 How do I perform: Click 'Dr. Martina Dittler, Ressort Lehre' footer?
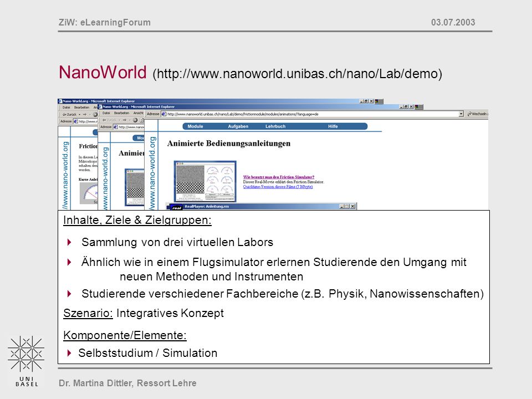point(127,383)
